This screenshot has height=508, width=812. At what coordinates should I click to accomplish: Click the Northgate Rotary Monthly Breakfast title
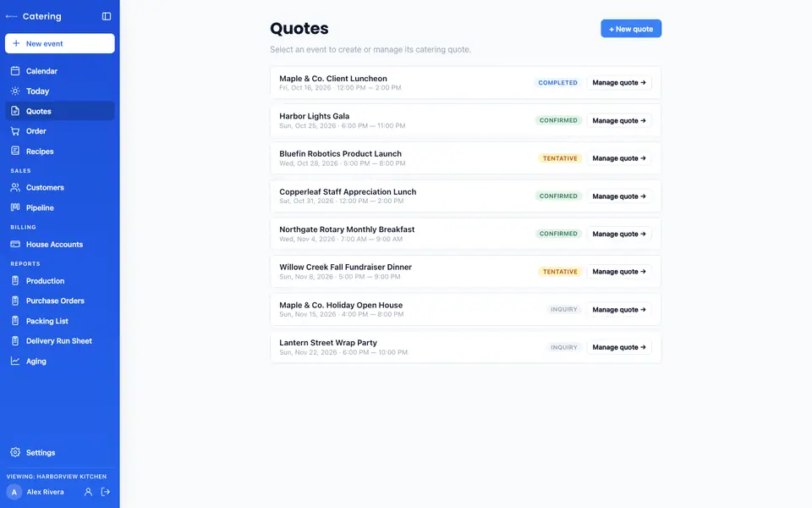click(x=347, y=229)
